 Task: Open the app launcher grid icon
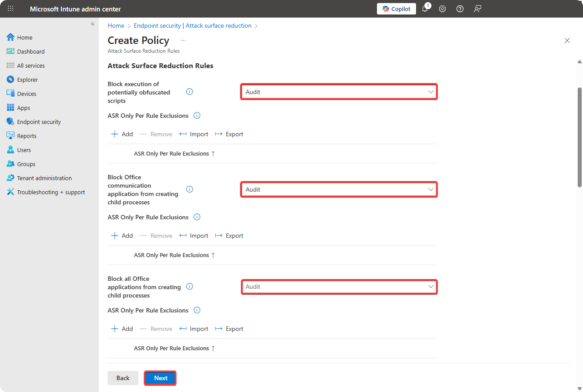tap(11, 9)
